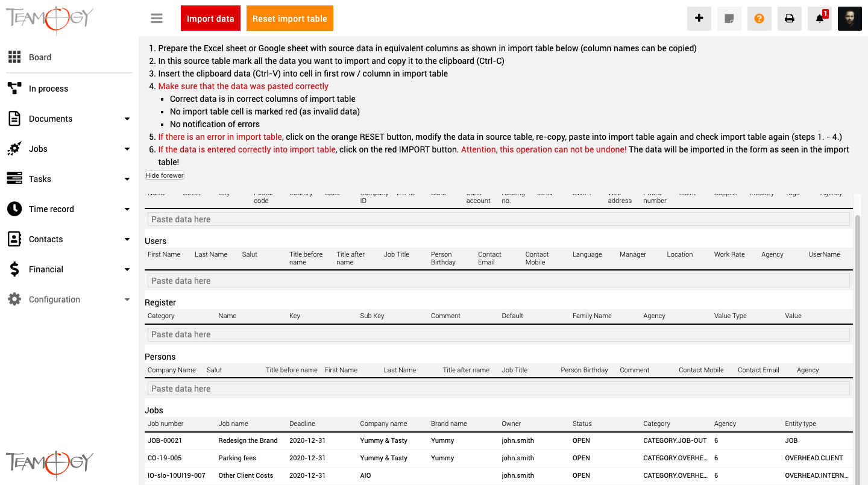Click the Board grid icon
The height and width of the screenshot is (485, 868).
coord(14,57)
